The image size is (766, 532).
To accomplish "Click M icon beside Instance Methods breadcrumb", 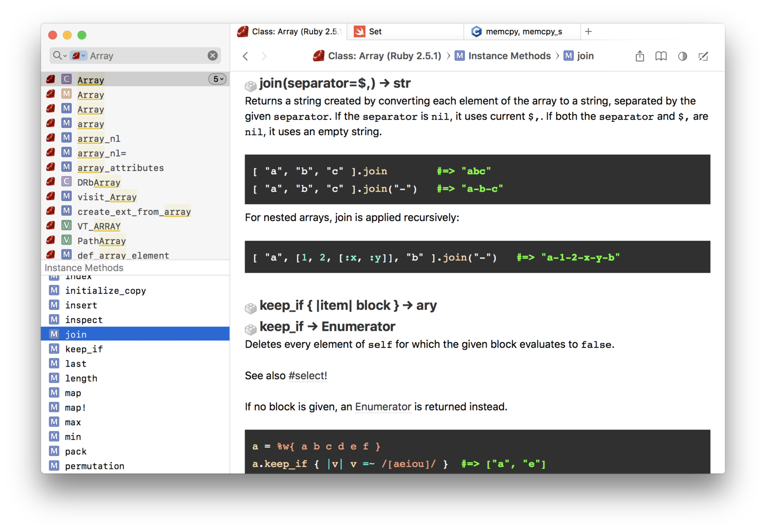I will tap(460, 56).
